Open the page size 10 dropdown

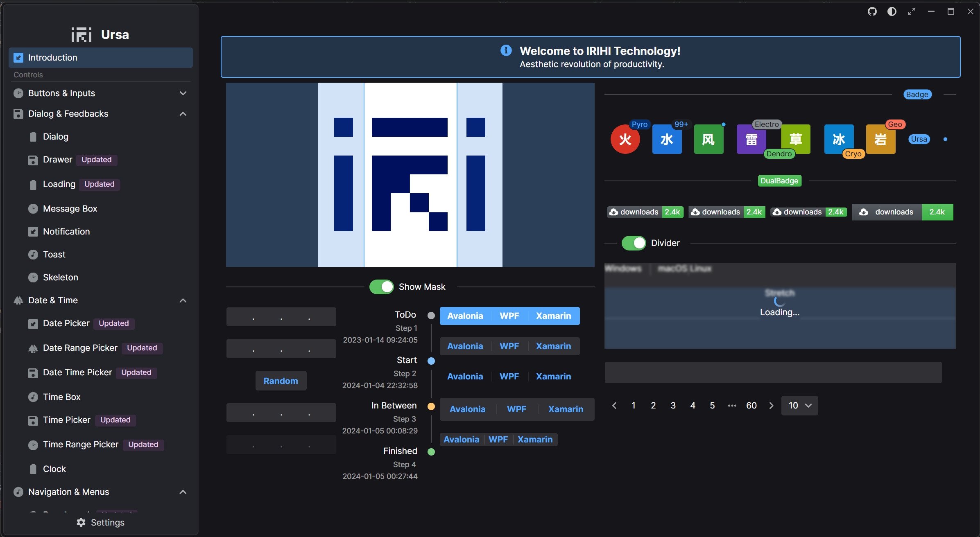coord(799,406)
